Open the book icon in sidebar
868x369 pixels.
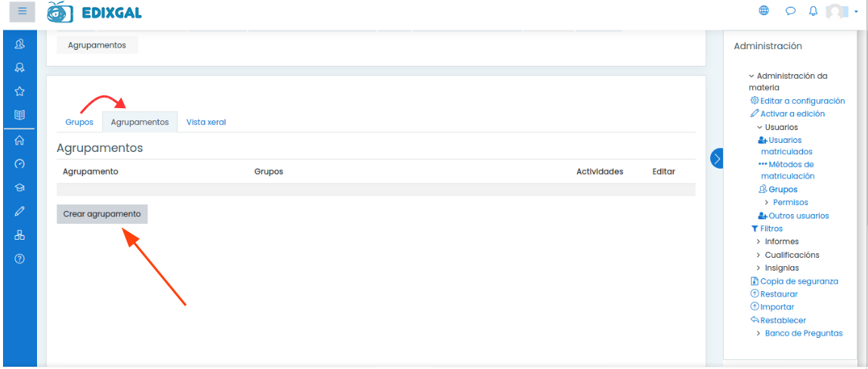20,116
